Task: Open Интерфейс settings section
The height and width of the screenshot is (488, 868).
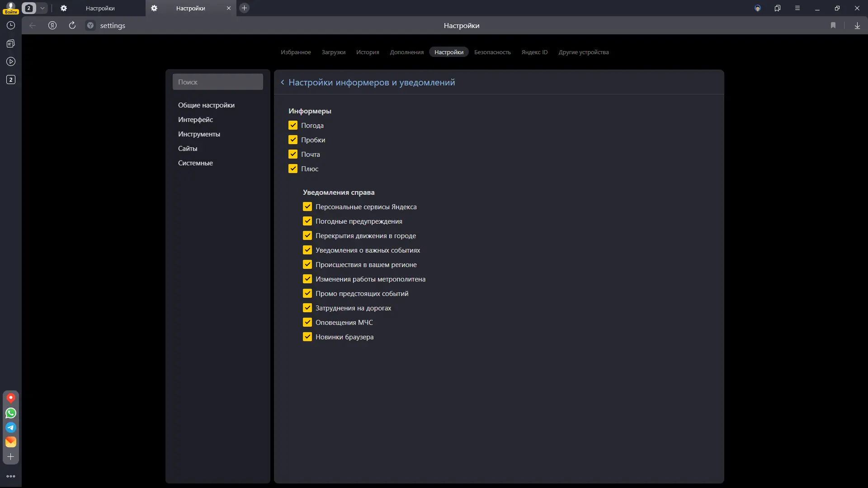Action: coord(195,120)
